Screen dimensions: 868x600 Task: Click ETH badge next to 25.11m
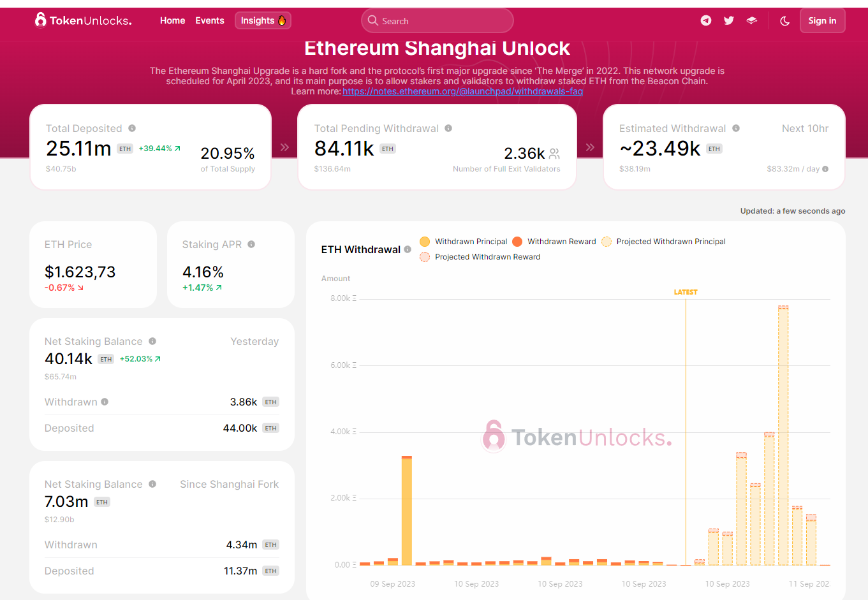click(x=125, y=149)
